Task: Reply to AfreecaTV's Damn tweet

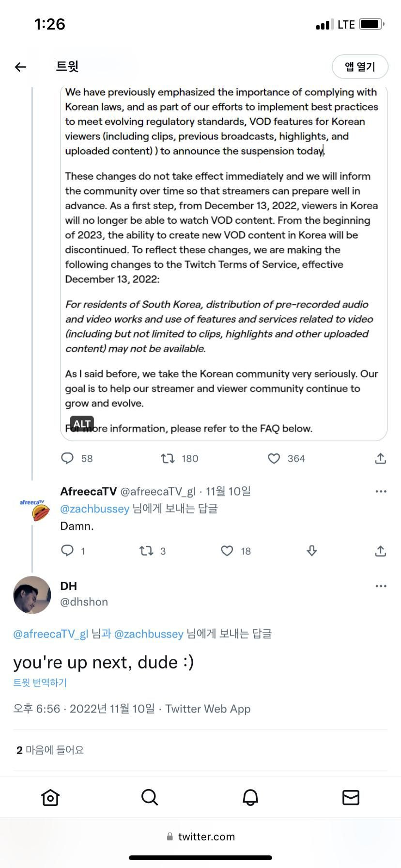Action: coord(67,551)
